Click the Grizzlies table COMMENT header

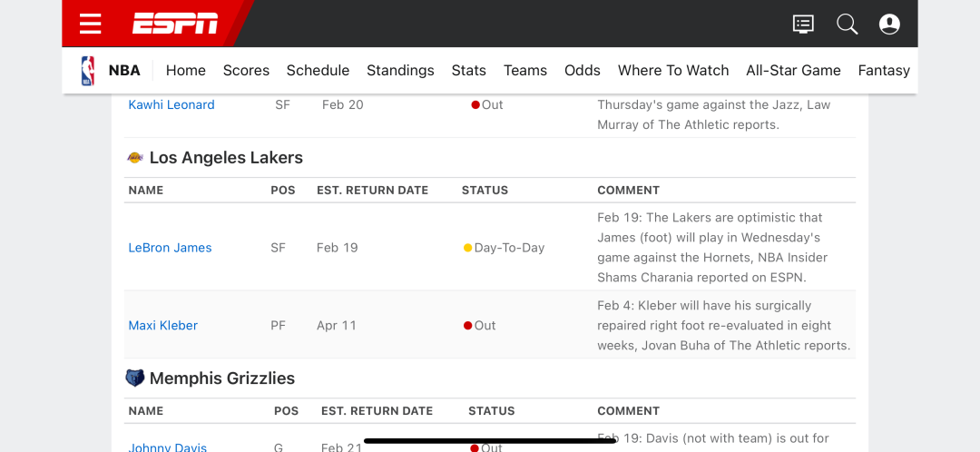pyautogui.click(x=628, y=411)
